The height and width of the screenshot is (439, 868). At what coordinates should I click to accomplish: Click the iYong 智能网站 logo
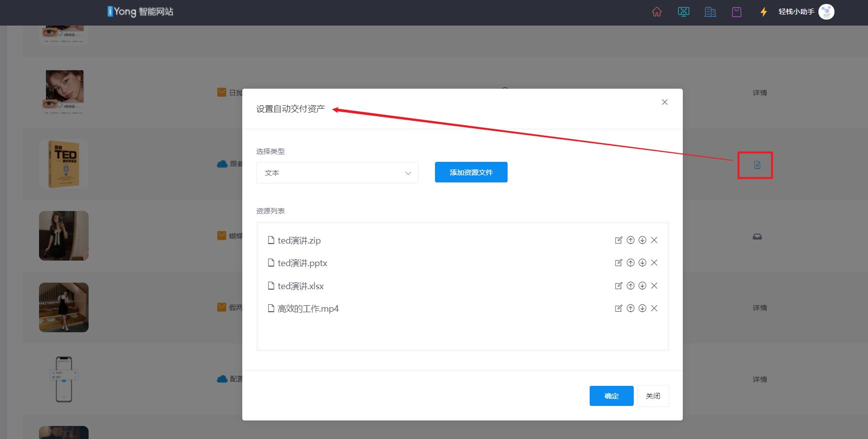[x=140, y=12]
